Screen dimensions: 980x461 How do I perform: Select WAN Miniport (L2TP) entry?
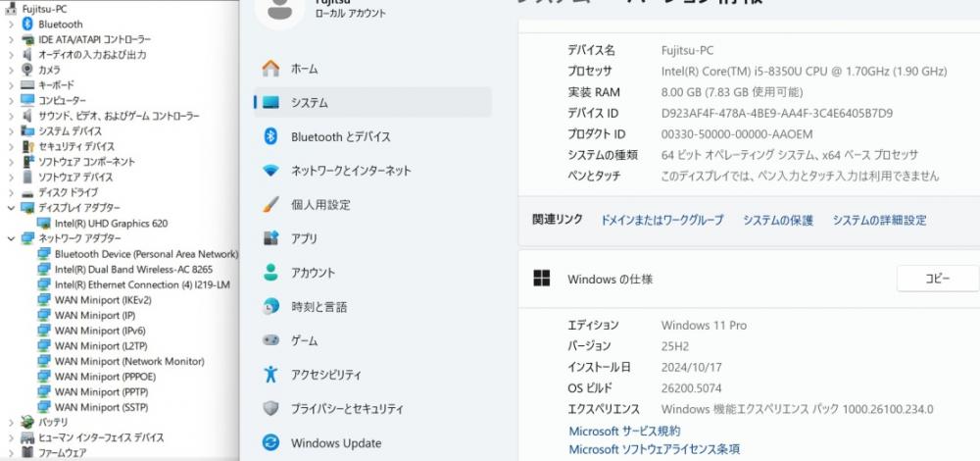[101, 346]
